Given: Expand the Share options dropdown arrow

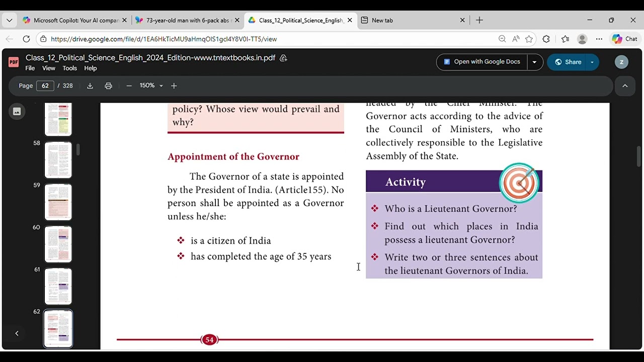Looking at the screenshot, I should pyautogui.click(x=592, y=62).
